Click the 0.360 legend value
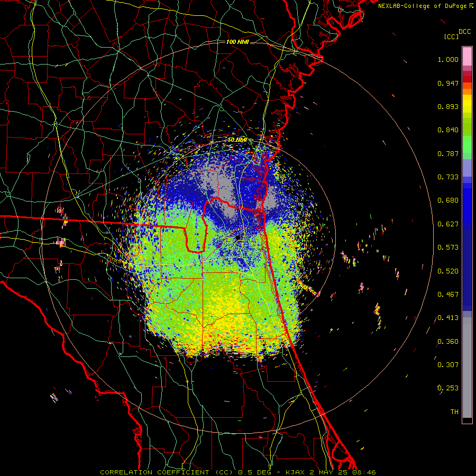 click(x=448, y=342)
